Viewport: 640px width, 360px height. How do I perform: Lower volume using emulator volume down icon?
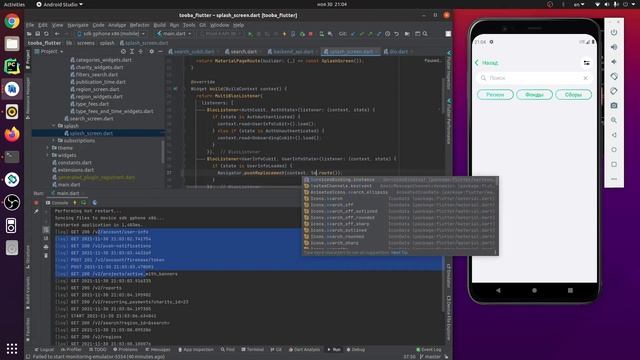click(614, 62)
